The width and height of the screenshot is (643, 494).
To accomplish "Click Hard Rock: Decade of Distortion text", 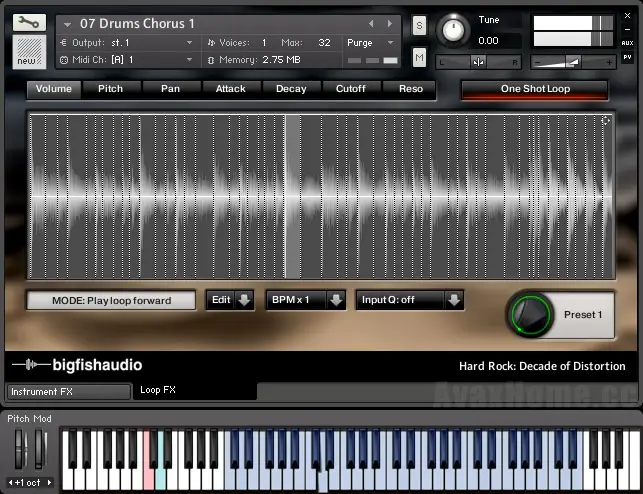I will click(x=542, y=366).
